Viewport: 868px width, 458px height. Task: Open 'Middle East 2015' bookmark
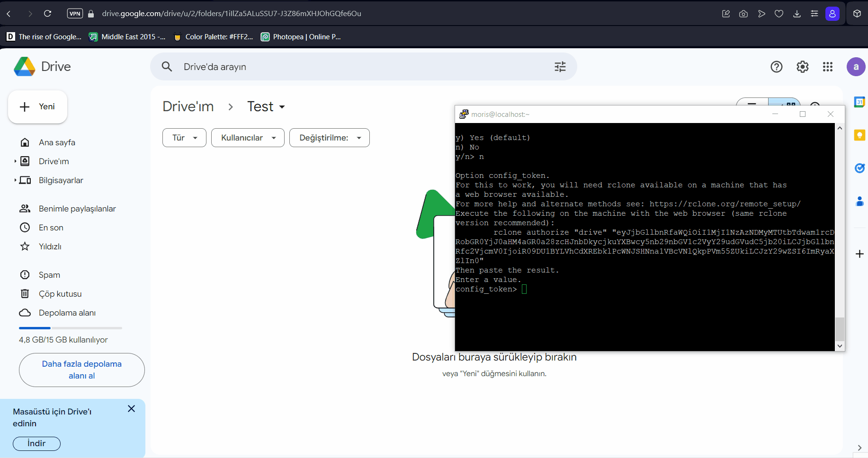[x=127, y=37]
